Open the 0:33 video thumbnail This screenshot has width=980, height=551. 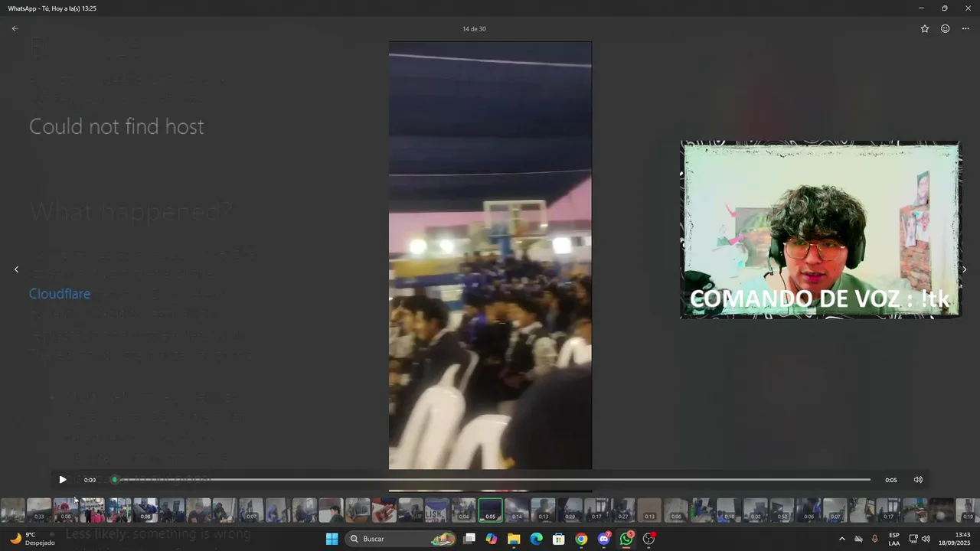39,510
